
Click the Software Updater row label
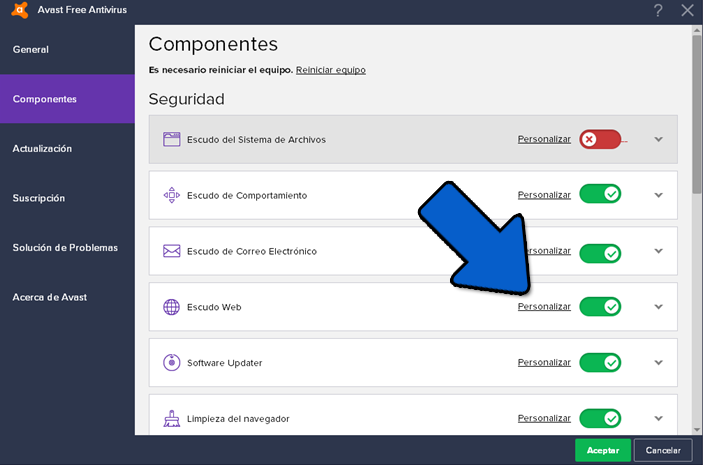coord(224,363)
